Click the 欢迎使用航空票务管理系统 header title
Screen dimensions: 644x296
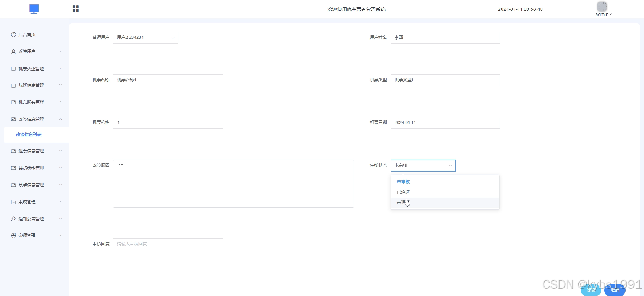click(356, 9)
